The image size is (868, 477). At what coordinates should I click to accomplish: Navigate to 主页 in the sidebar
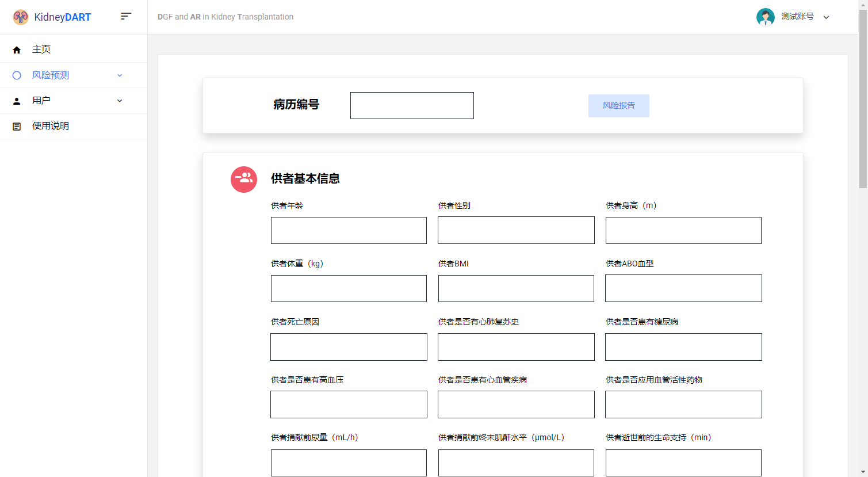click(x=41, y=49)
